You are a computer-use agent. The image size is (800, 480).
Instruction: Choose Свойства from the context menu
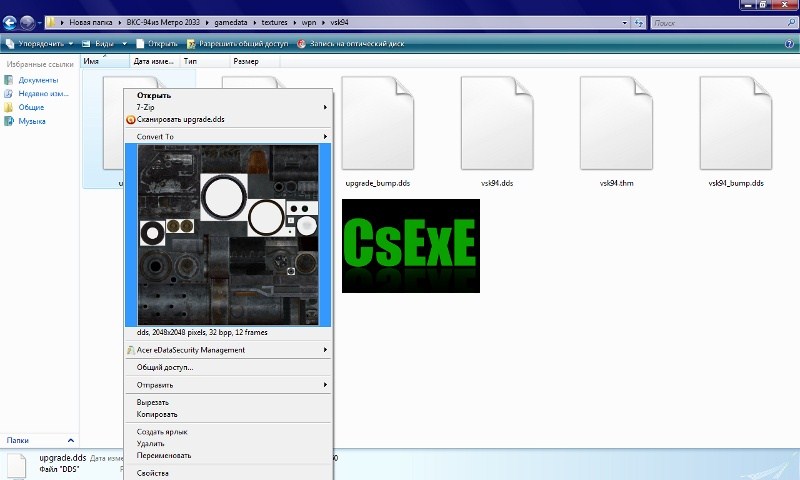coord(153,473)
